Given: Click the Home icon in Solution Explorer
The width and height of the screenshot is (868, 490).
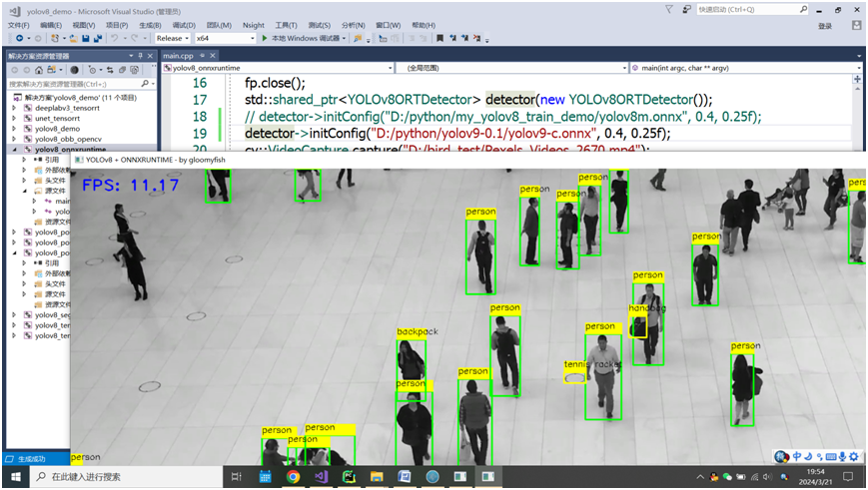Looking at the screenshot, I should pyautogui.click(x=39, y=70).
